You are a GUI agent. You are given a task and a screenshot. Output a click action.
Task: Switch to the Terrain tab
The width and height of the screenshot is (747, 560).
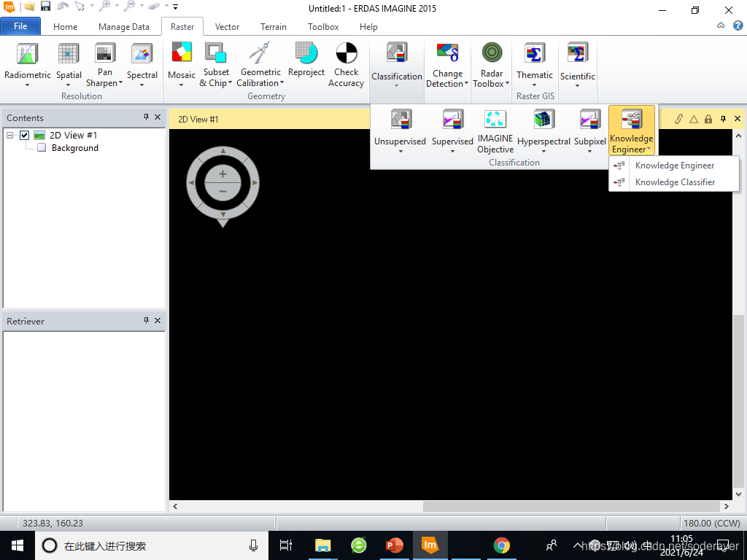click(x=274, y=27)
